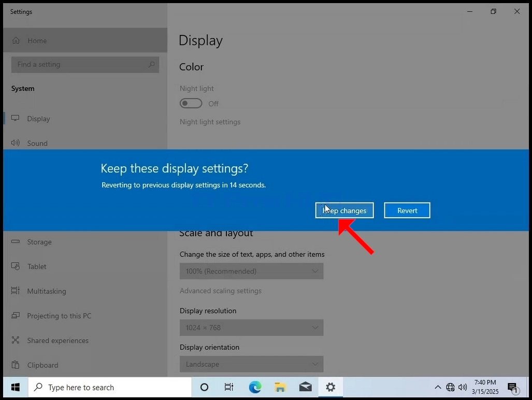This screenshot has height=400, width=532.
Task: Restore down the Settings window
Action: (x=493, y=11)
